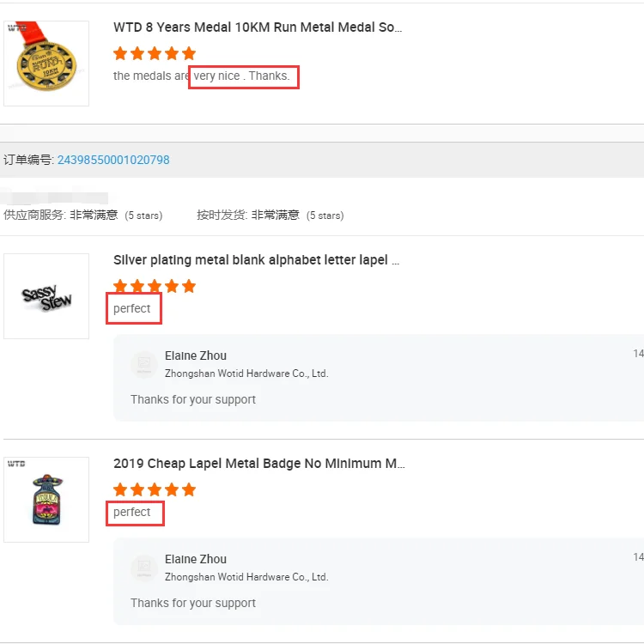
Task: Click the Sassy Stew lapel pin thumbnail
Action: pos(46,296)
